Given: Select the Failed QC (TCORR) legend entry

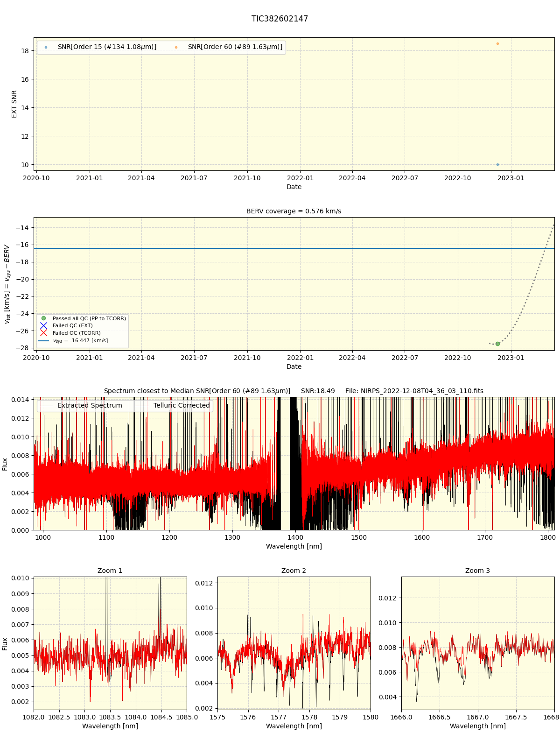Looking at the screenshot, I should (x=70, y=333).
